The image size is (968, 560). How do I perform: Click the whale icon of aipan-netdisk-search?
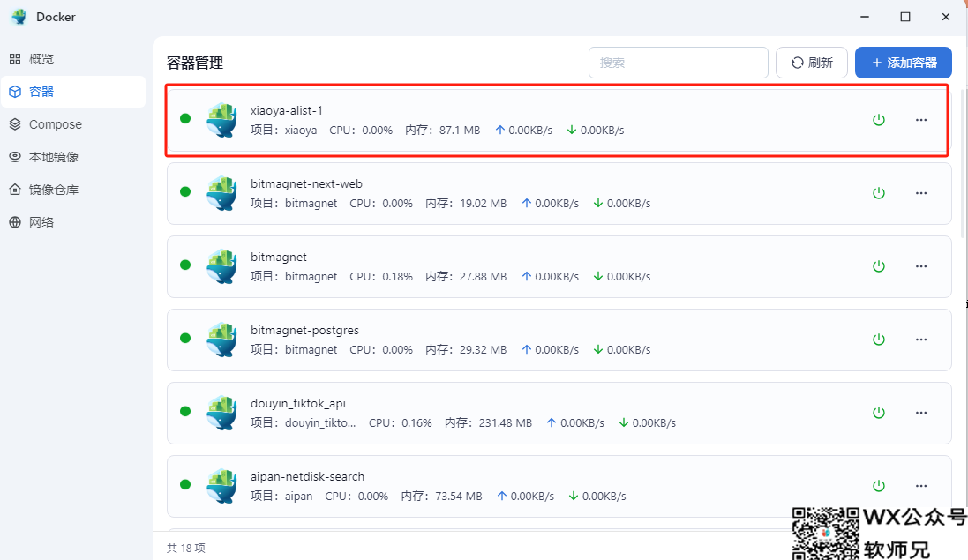pyautogui.click(x=221, y=486)
